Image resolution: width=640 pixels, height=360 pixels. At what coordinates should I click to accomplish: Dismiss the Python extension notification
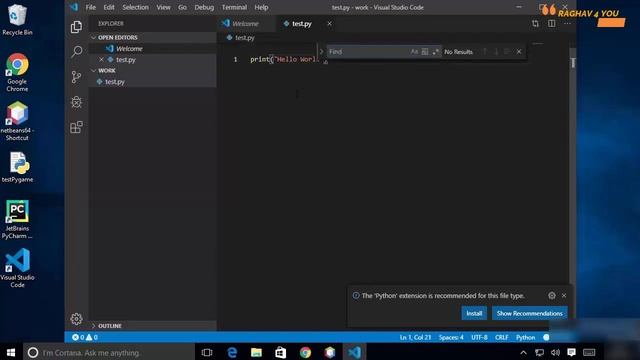tap(564, 296)
